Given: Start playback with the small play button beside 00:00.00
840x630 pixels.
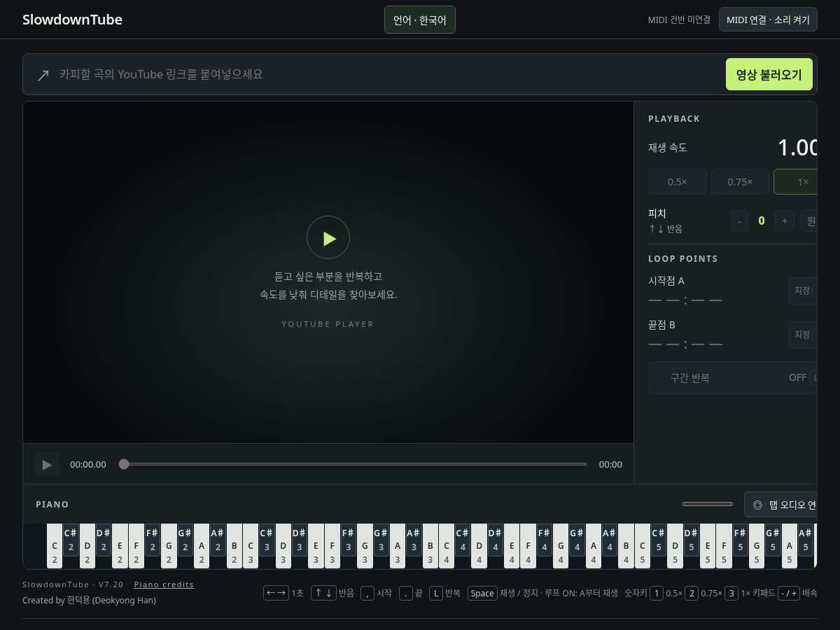Looking at the screenshot, I should point(47,464).
